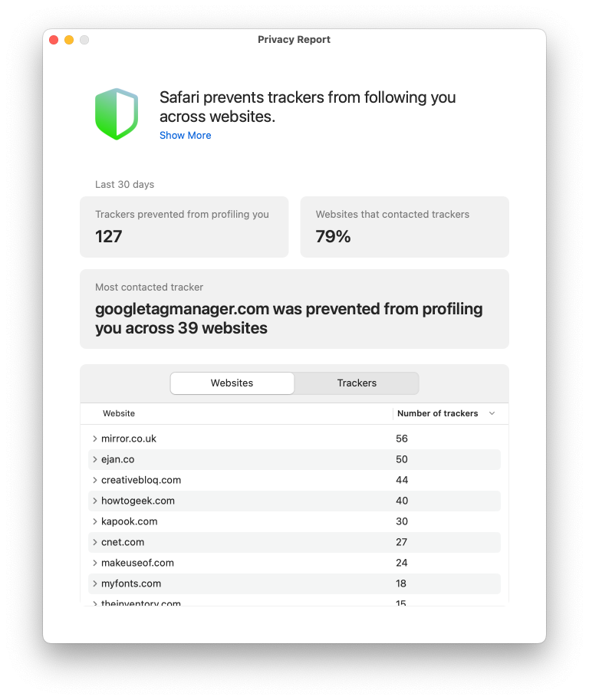589x700 pixels.
Task: Click the sort direction arrow in header
Action: pyautogui.click(x=492, y=413)
